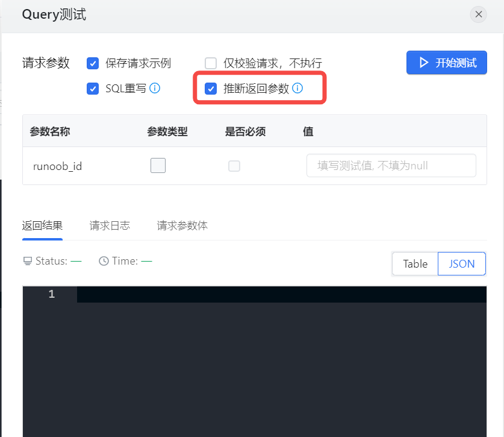Enable 仅校验请求，不执行 checkbox
This screenshot has height=437, width=504.
pyautogui.click(x=211, y=63)
